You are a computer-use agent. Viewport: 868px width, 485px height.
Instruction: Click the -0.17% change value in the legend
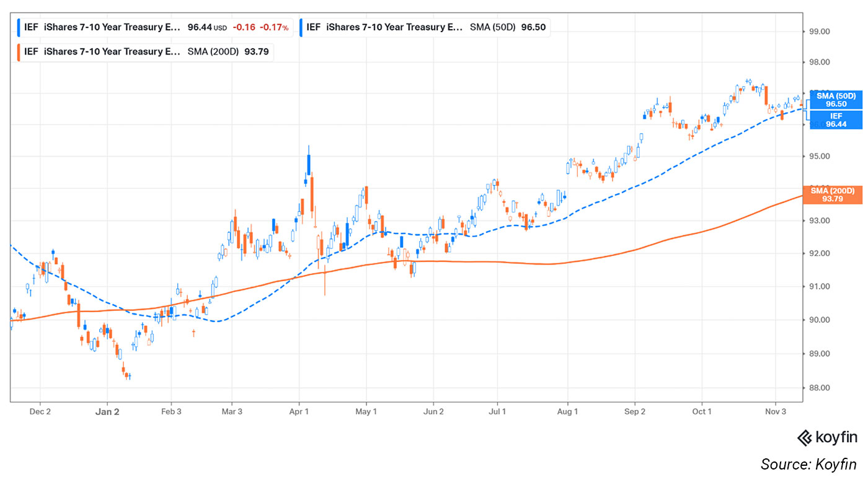(x=275, y=27)
